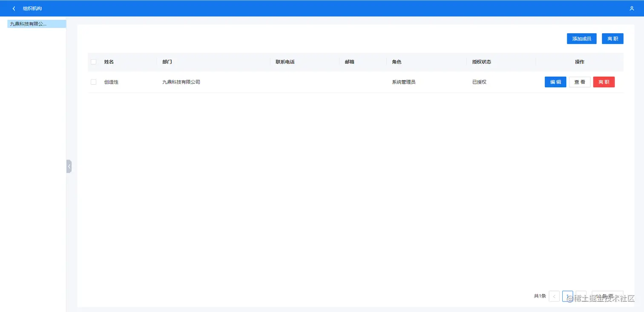Click the 操作 column header
Viewport: 644px width, 312px height.
pos(580,62)
